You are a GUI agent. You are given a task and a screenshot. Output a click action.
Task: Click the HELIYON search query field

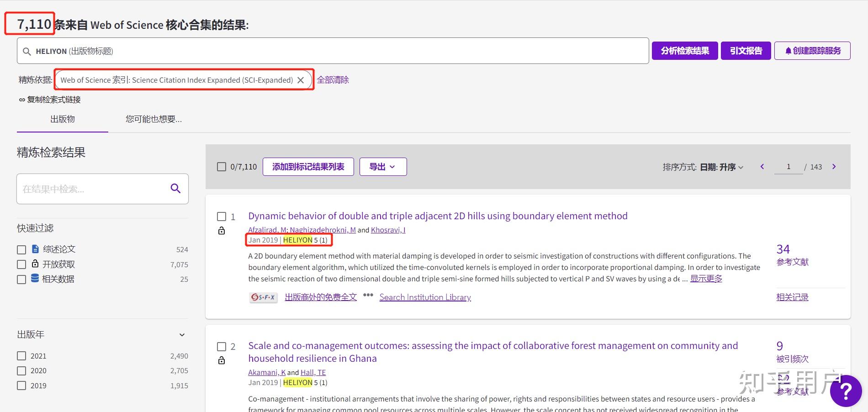tap(333, 51)
